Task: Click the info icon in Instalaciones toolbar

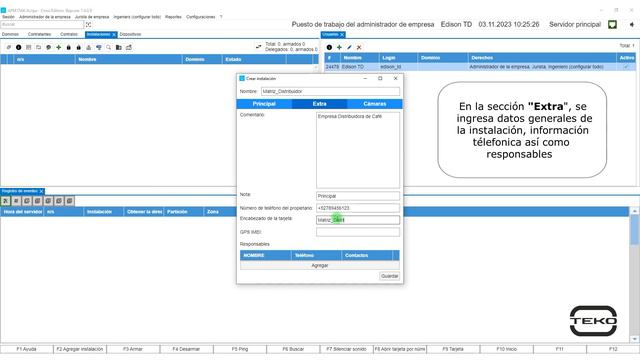Action: pos(18,47)
